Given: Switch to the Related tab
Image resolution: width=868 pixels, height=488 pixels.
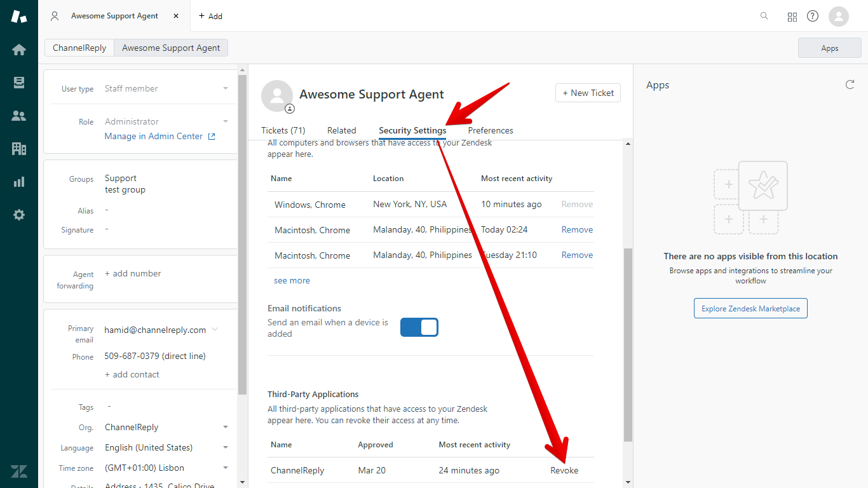Looking at the screenshot, I should click(x=342, y=130).
